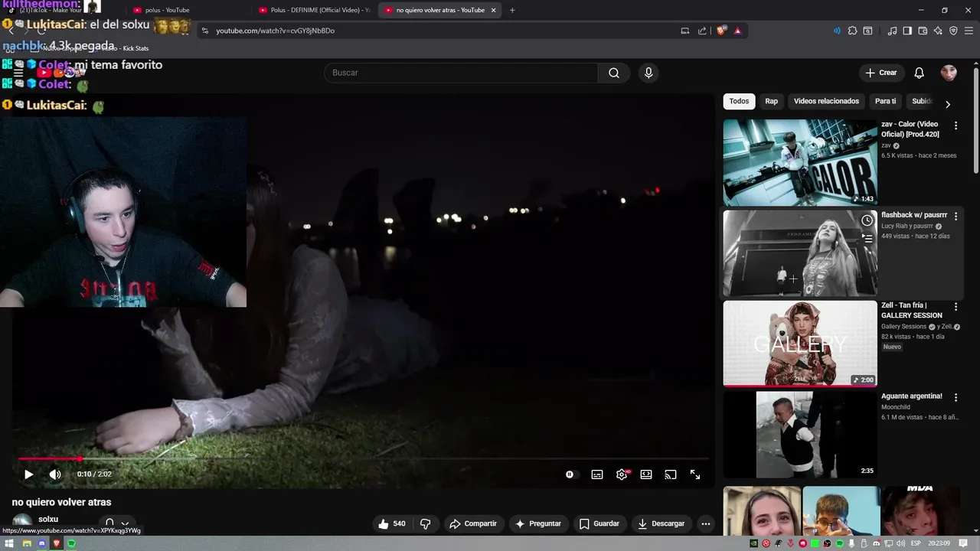Select the Todos filter chip

(x=739, y=101)
